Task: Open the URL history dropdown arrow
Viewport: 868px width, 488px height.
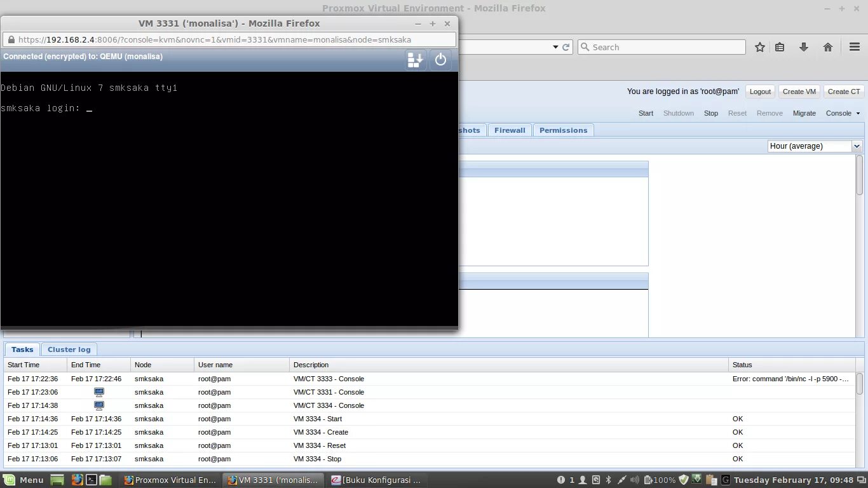Action: [x=555, y=47]
